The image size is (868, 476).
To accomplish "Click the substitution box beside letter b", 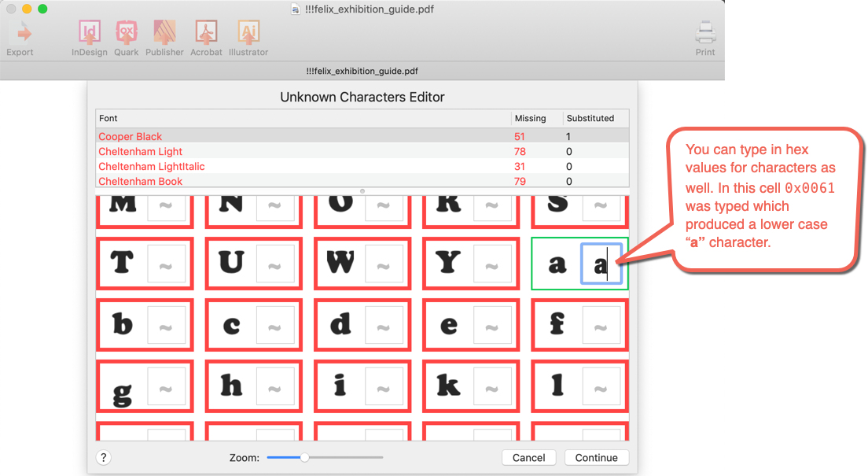I will pyautogui.click(x=168, y=325).
